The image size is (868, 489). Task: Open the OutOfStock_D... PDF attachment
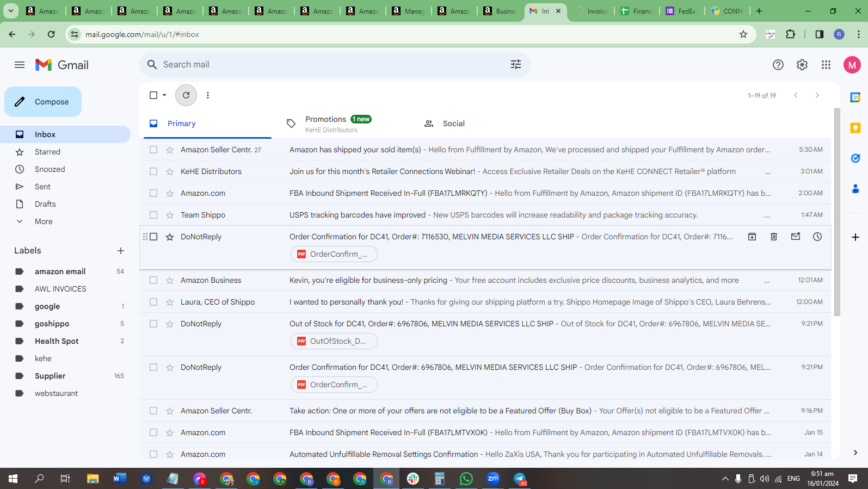coord(334,341)
